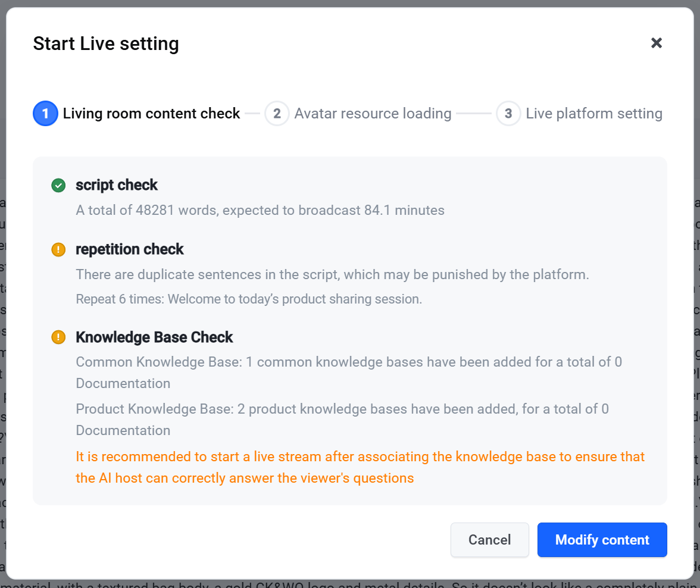
Task: Click the Knowledge Base Check warning icon
Action: 58,337
